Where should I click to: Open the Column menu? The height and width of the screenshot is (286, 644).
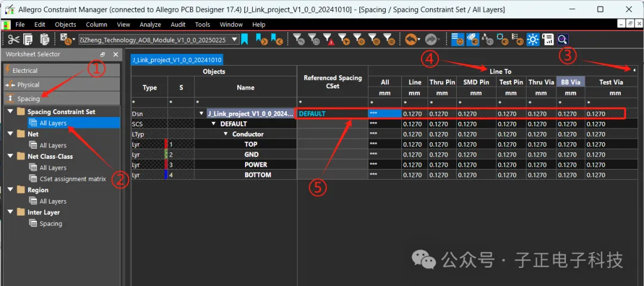pyautogui.click(x=97, y=24)
